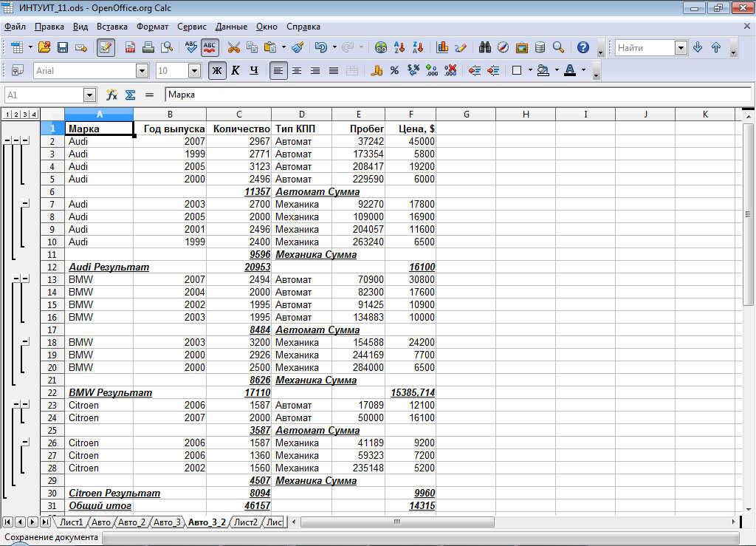Switch to the Авто_2 sheet tab
Image resolution: width=756 pixels, height=546 pixels.
131,522
